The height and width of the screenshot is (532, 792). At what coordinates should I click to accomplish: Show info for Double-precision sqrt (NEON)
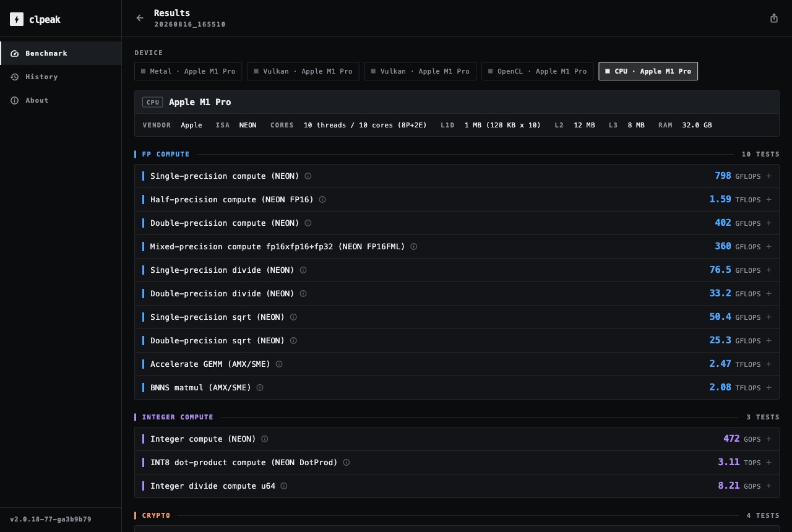pos(293,341)
